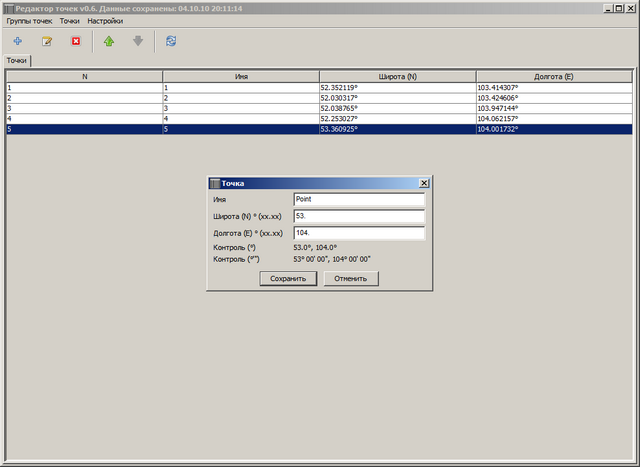
Task: Click the red delete point icon
Action: pyautogui.click(x=75, y=41)
